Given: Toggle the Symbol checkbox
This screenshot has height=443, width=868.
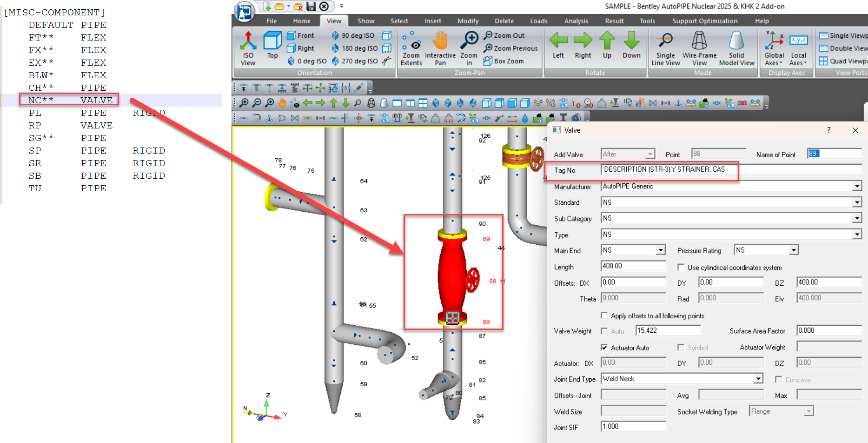Looking at the screenshot, I should pos(681,347).
